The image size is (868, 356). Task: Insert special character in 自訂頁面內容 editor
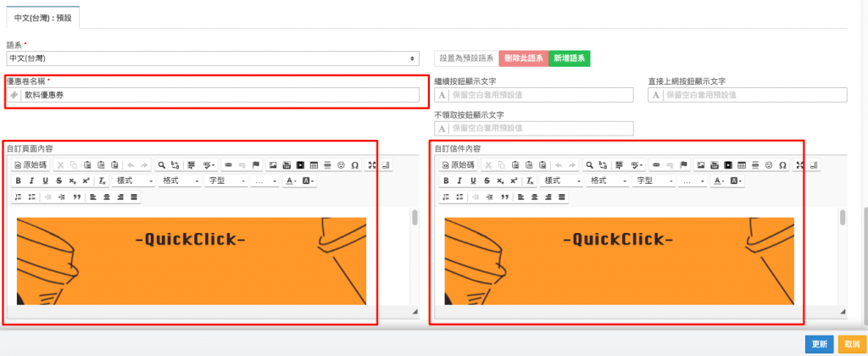(355, 164)
